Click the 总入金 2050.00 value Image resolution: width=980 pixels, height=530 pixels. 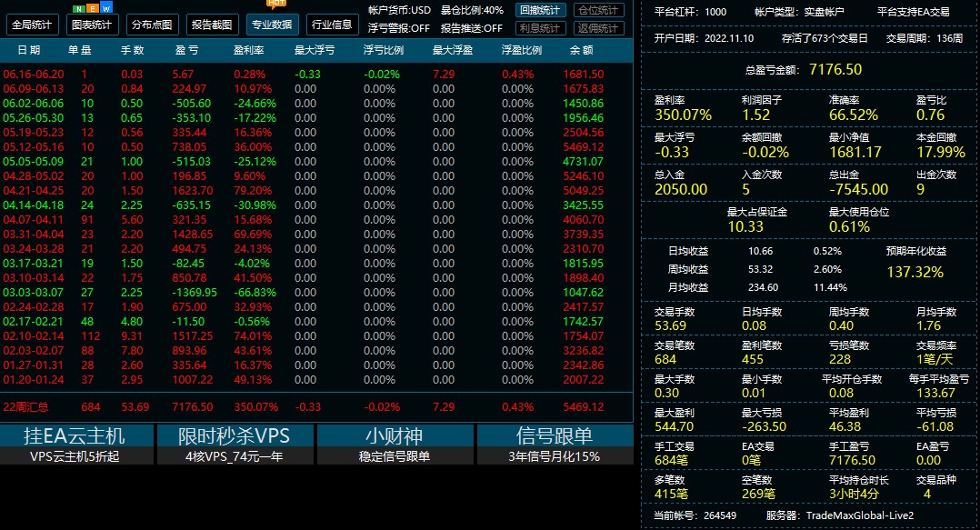(681, 189)
